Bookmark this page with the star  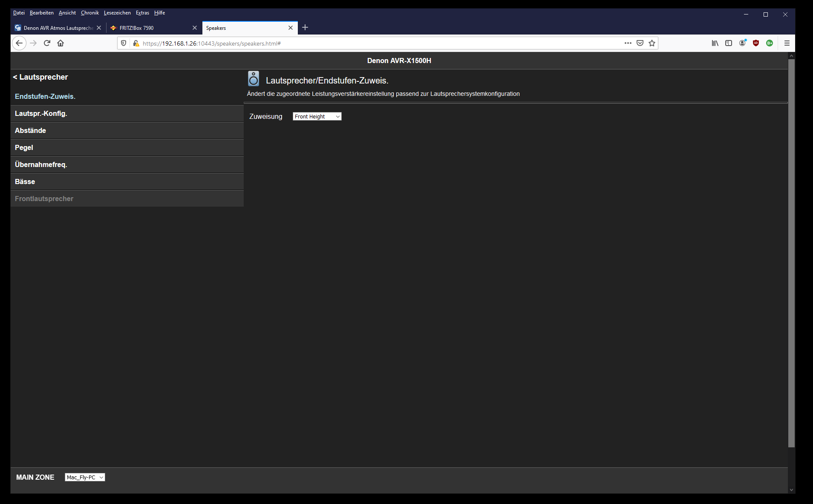click(x=652, y=43)
